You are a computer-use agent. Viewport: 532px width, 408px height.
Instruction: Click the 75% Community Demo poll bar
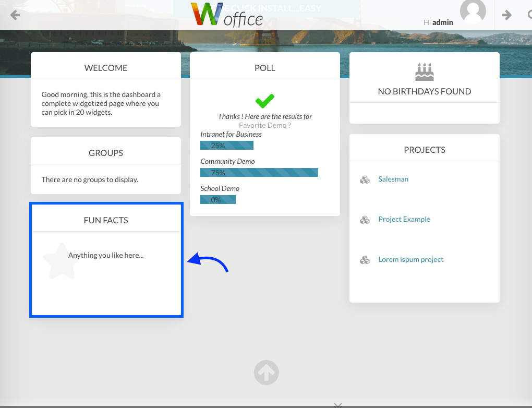(259, 173)
